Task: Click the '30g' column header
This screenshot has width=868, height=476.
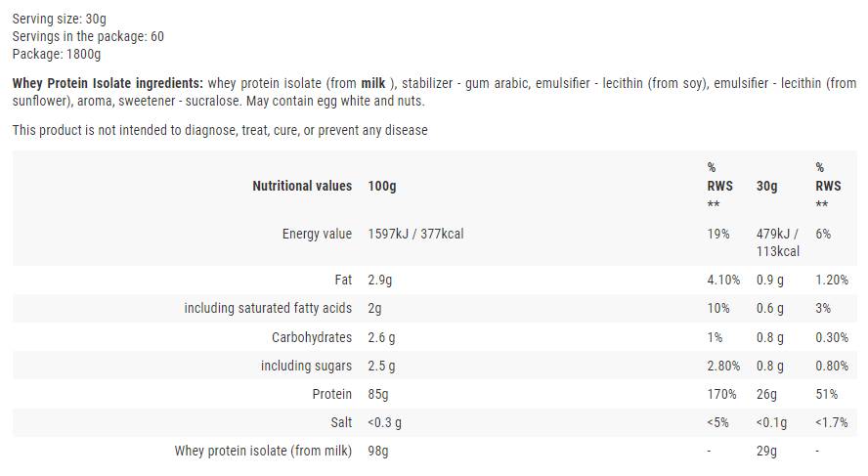Action: (767, 186)
